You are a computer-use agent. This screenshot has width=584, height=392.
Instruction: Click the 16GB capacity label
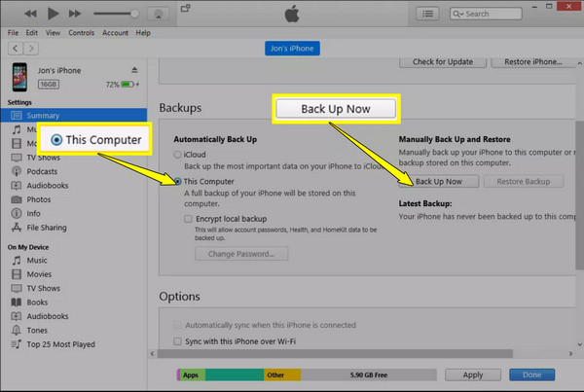point(49,84)
